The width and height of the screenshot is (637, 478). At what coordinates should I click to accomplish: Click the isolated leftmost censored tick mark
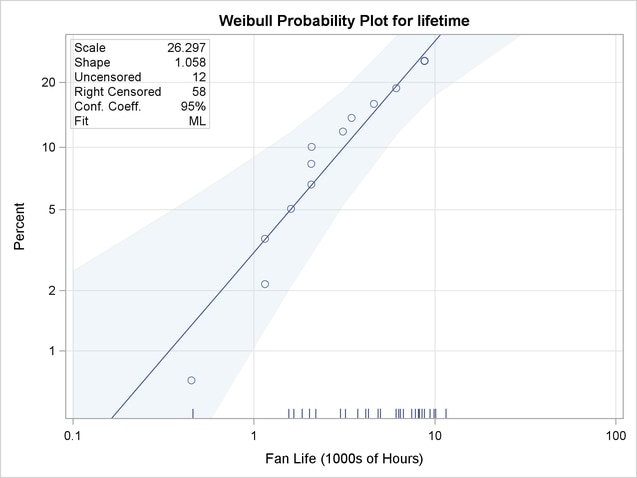click(x=192, y=413)
